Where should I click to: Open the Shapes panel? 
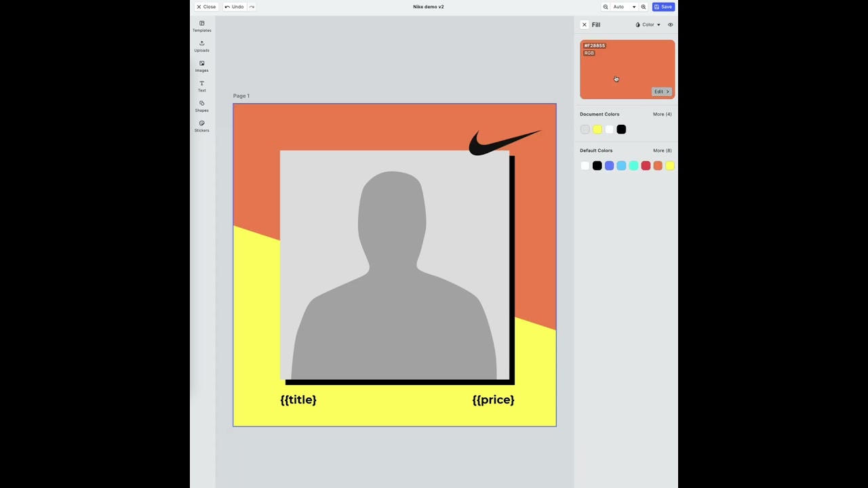click(201, 106)
